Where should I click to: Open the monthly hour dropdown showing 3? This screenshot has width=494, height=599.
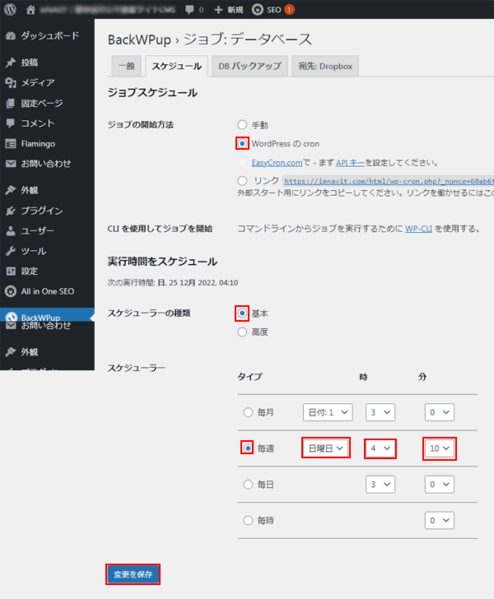pyautogui.click(x=380, y=412)
